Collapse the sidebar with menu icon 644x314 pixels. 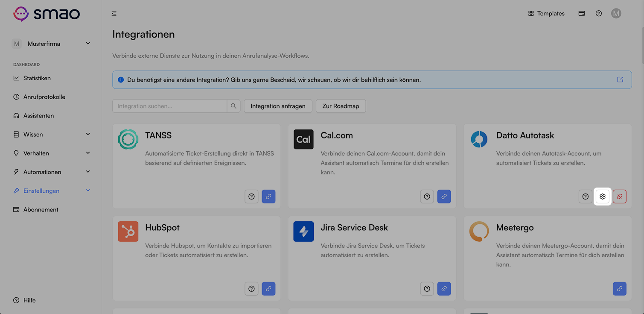click(114, 14)
